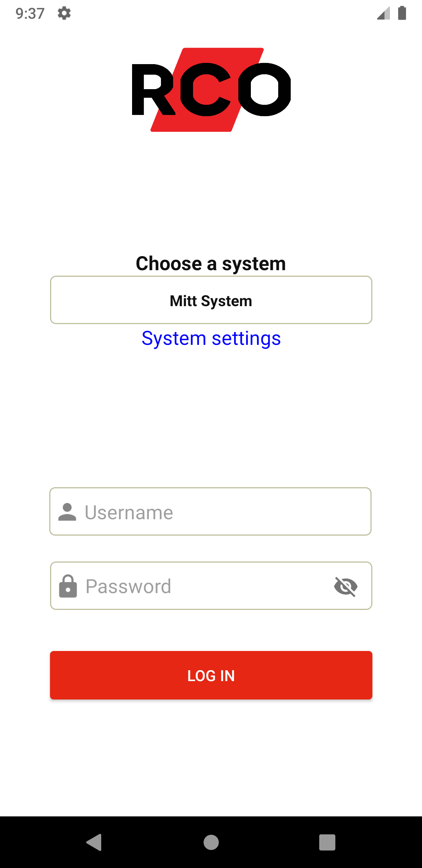This screenshot has height=868, width=422.
Task: Show password using the crossed-eye icon
Action: 346,586
